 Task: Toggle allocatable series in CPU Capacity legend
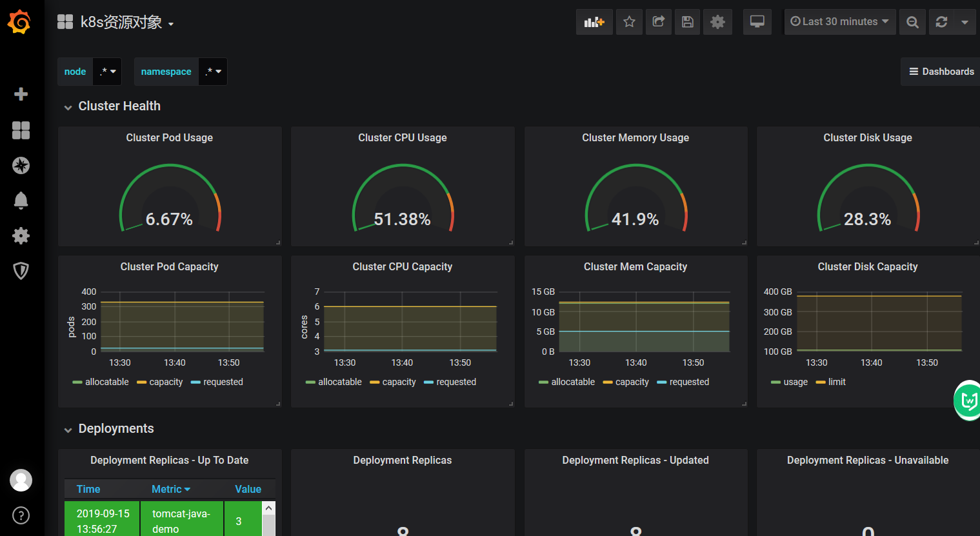tap(340, 382)
